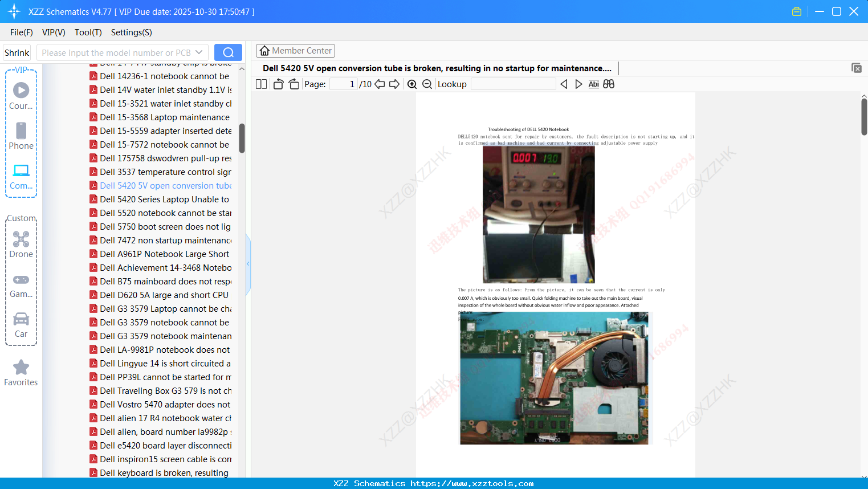Image resolution: width=868 pixels, height=489 pixels.
Task: Toggle the Abi whole-word match icon
Action: (593, 84)
